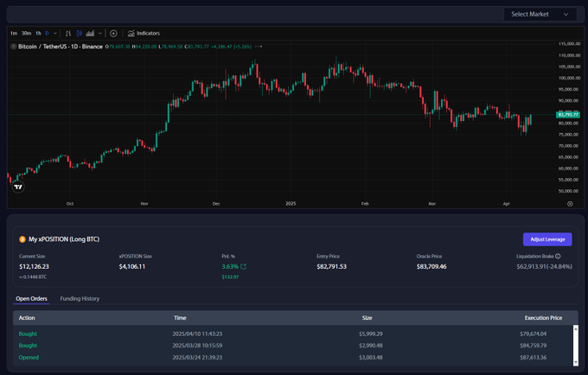Open the Select Market dropdown

[x=540, y=14]
